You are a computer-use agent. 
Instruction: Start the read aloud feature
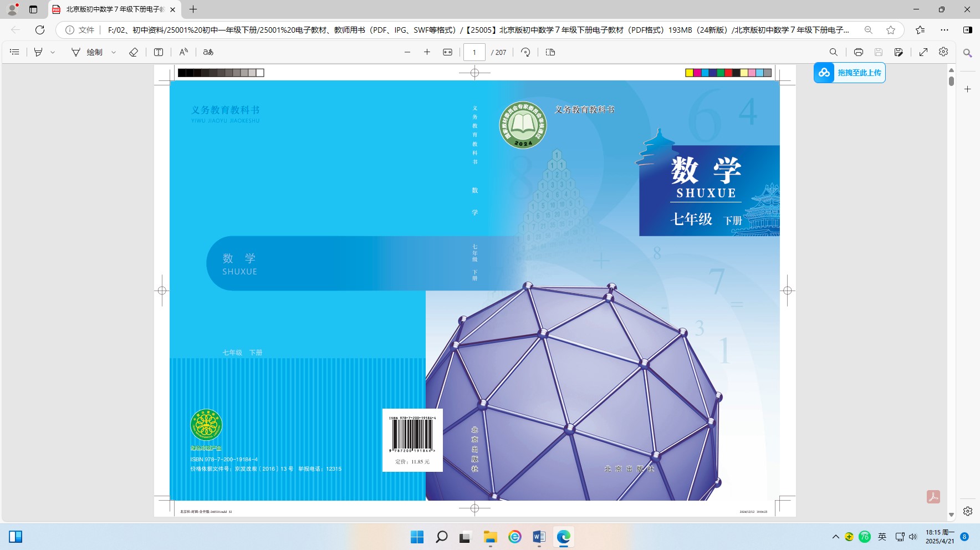[x=183, y=52]
